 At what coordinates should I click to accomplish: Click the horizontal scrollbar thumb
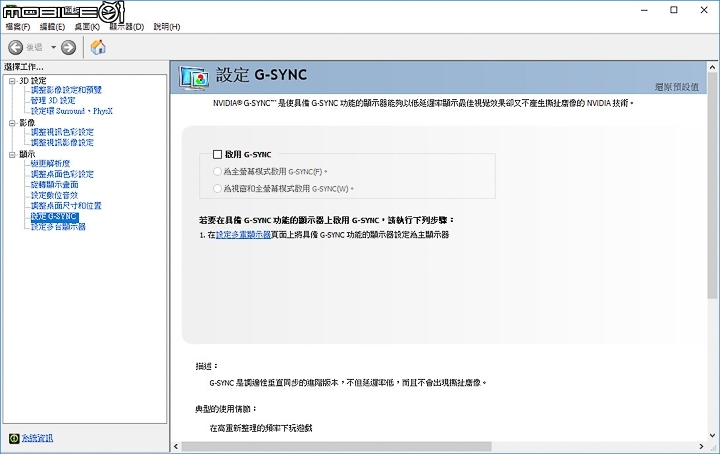pyautogui.click(x=337, y=446)
